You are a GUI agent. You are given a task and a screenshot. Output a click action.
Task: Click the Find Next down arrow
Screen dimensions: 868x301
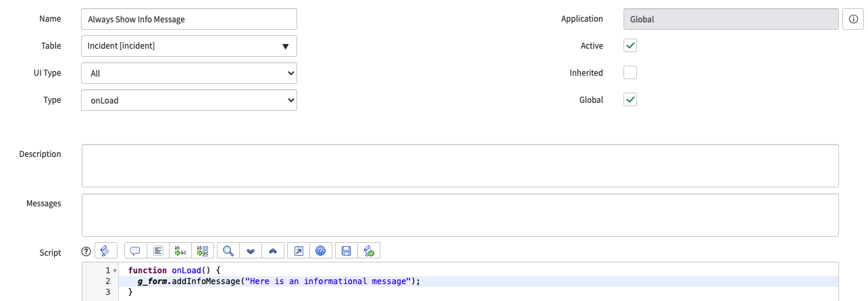click(251, 251)
